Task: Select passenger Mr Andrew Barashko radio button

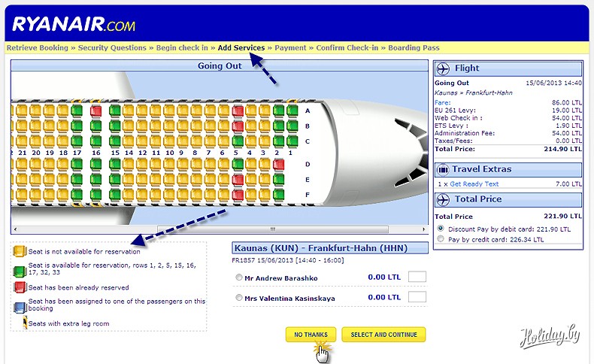Action: (239, 278)
